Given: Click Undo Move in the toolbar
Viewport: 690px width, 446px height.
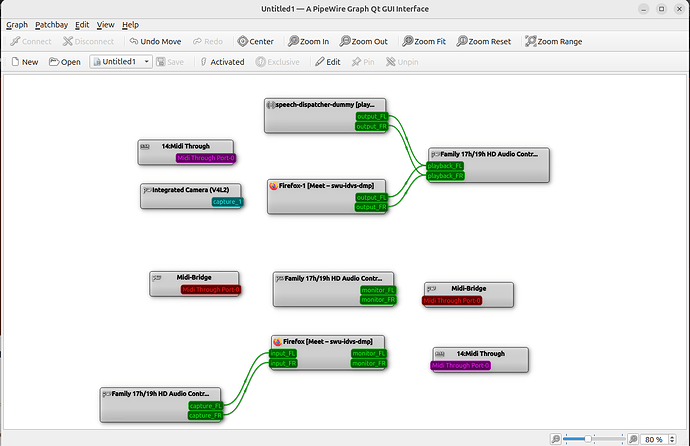Looking at the screenshot, I should click(x=154, y=42).
